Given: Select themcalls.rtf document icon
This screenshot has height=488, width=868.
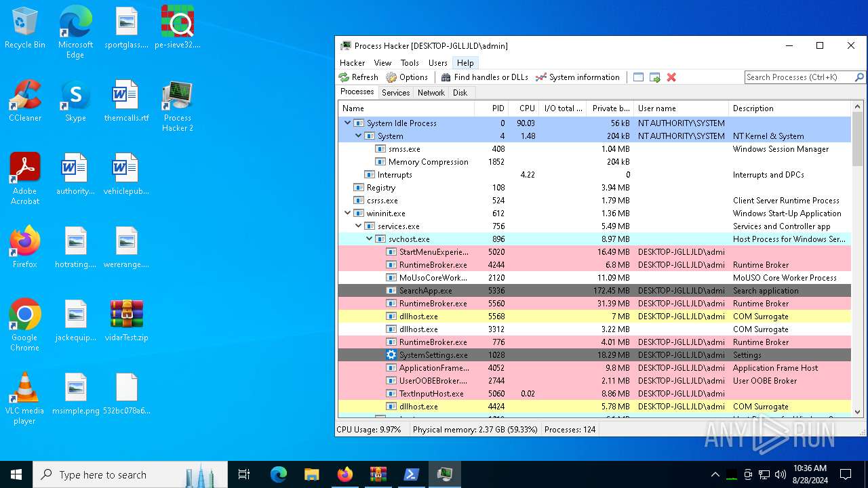Looking at the screenshot, I should [126, 101].
